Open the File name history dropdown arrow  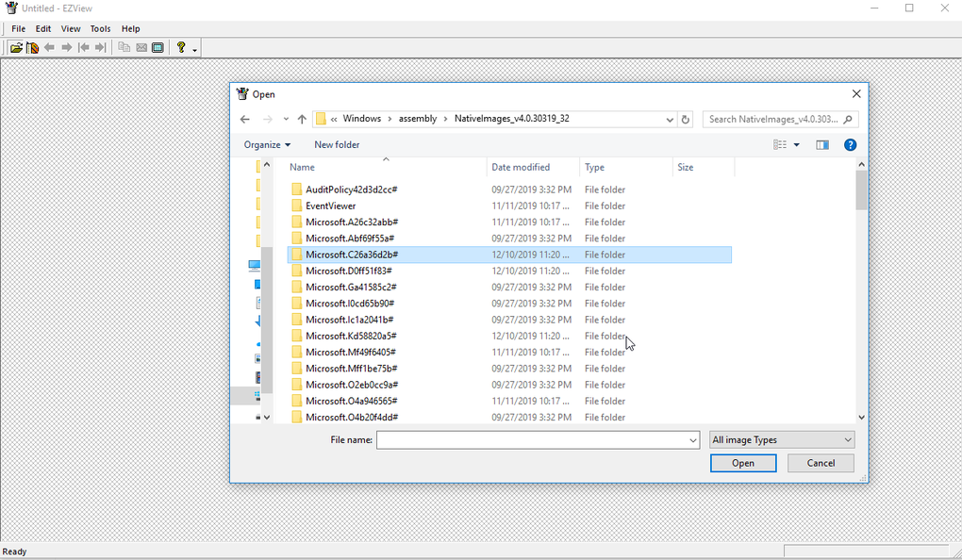click(x=692, y=439)
